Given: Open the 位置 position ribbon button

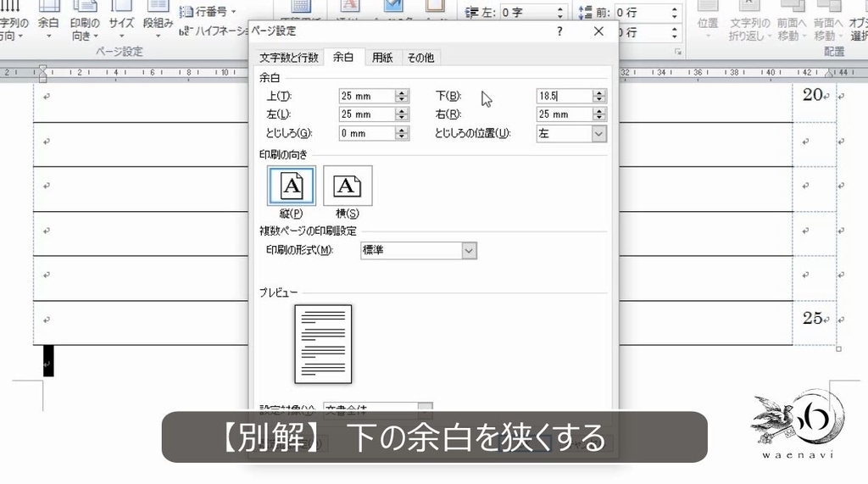Looking at the screenshot, I should (x=708, y=21).
